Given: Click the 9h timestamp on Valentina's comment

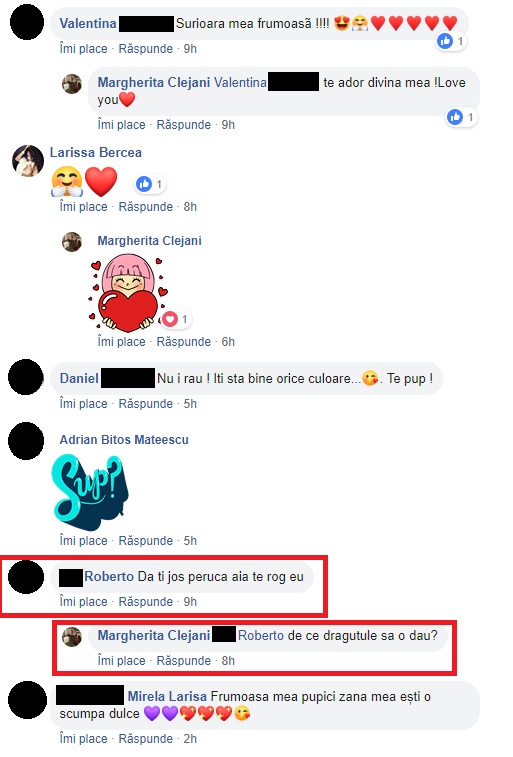Looking at the screenshot, I should click(x=190, y=49).
